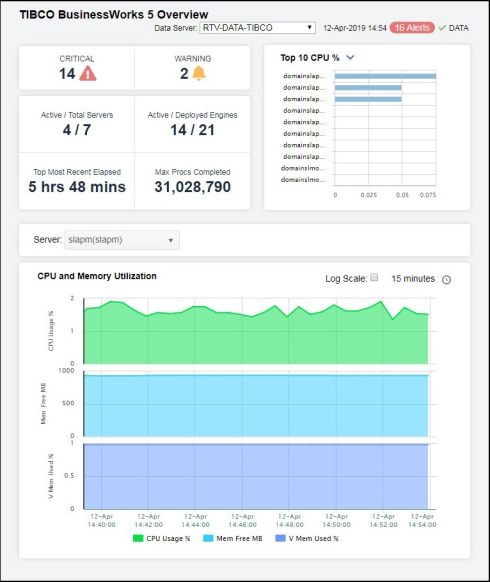Click the third bar in Top 10 CPU chart
Screen dimensions: 490x582
coord(368,99)
